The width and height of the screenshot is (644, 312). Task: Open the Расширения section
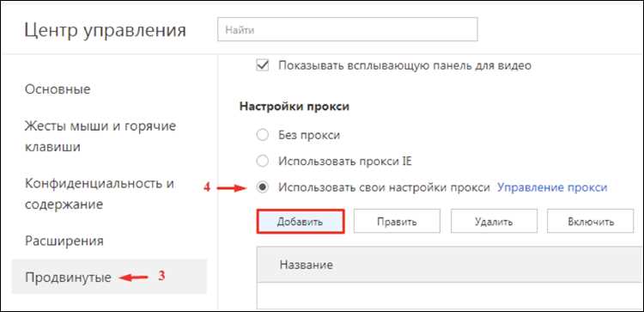[64, 241]
